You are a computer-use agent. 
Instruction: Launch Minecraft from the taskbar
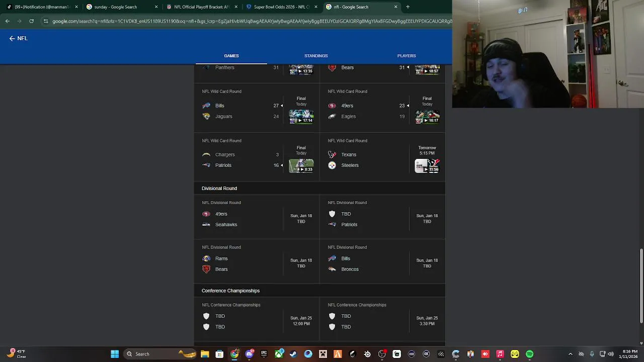(x=323, y=354)
